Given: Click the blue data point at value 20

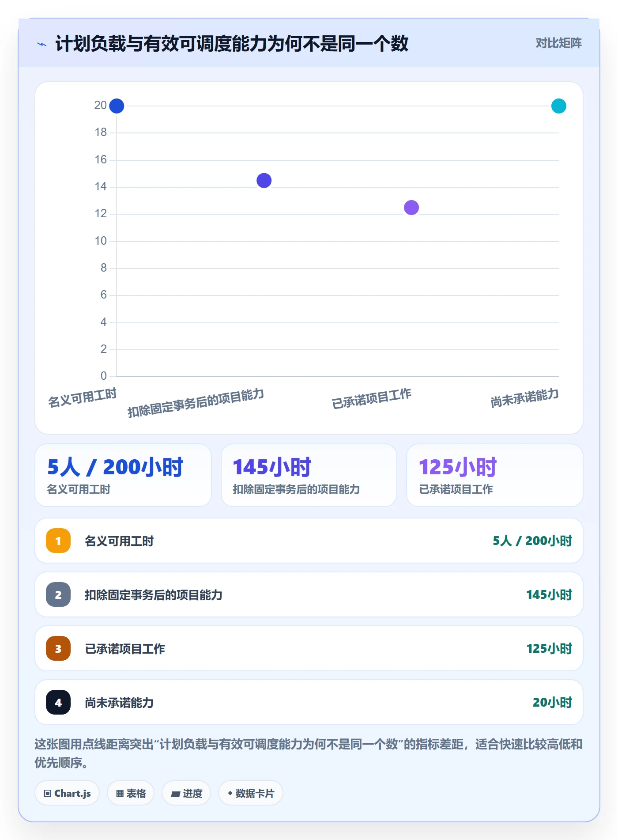Looking at the screenshot, I should [117, 106].
